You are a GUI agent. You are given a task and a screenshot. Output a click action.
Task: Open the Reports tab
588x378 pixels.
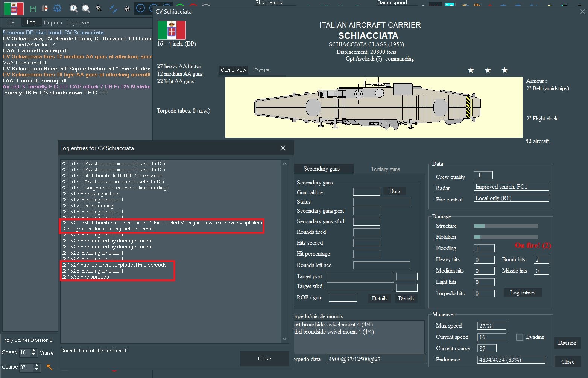[53, 23]
